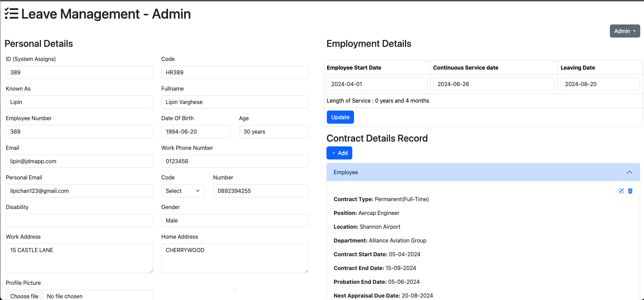The width and height of the screenshot is (644, 300).
Task: Click the Personal Email input field
Action: pos(79,191)
